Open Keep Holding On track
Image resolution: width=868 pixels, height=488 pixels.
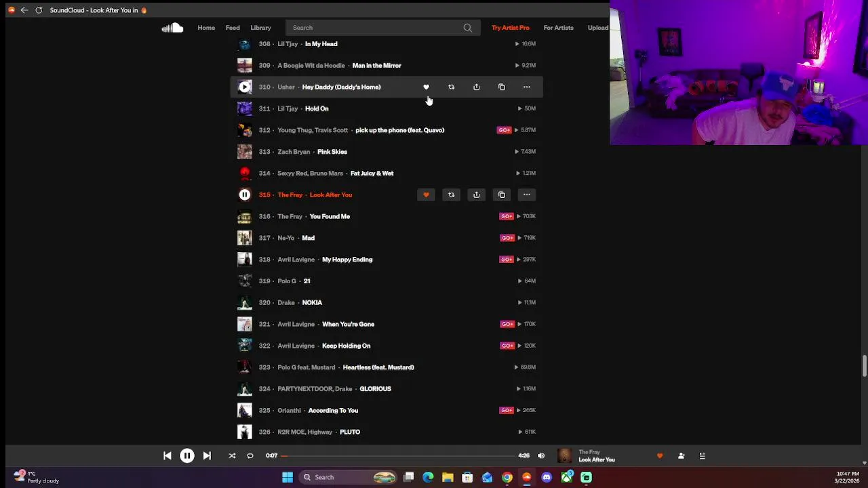coord(346,346)
